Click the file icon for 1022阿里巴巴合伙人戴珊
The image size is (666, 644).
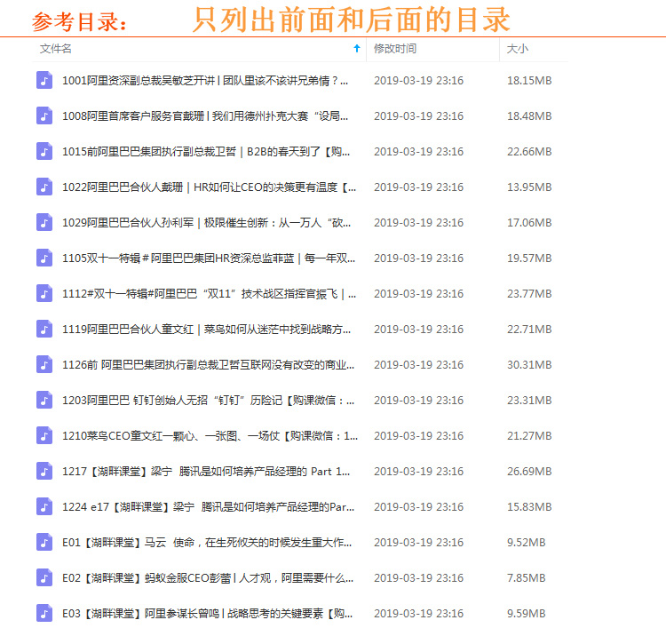(44, 187)
